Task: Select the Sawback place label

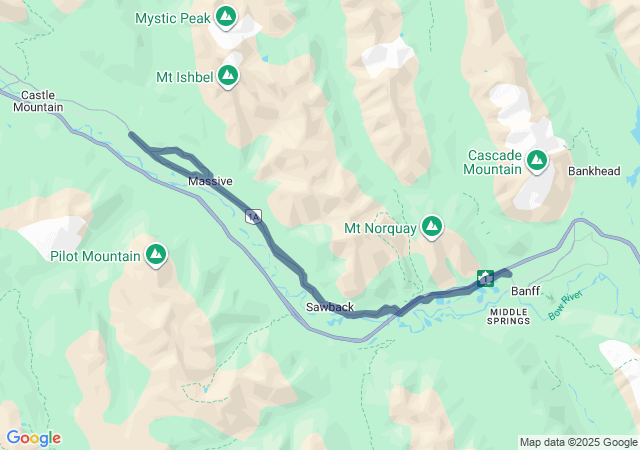Action: 330,307
